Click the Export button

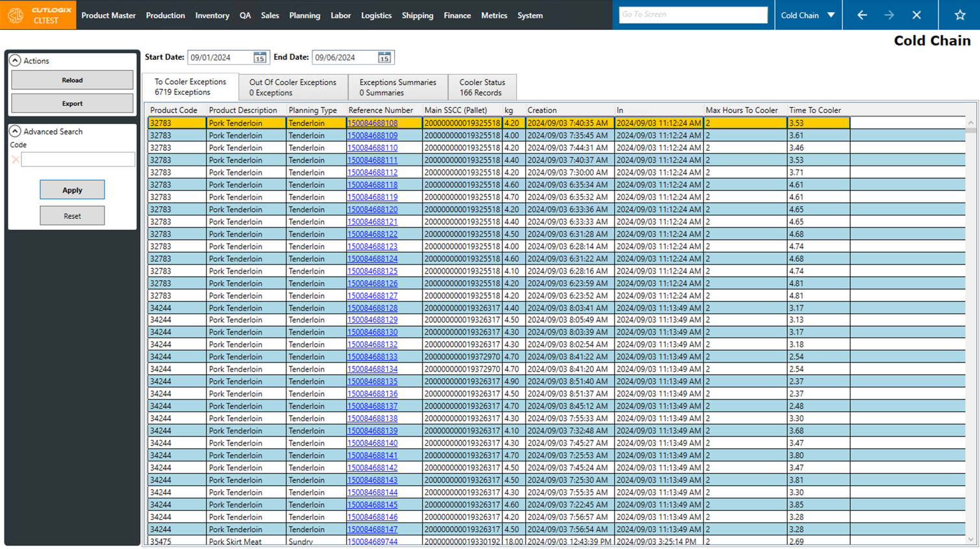(x=72, y=103)
